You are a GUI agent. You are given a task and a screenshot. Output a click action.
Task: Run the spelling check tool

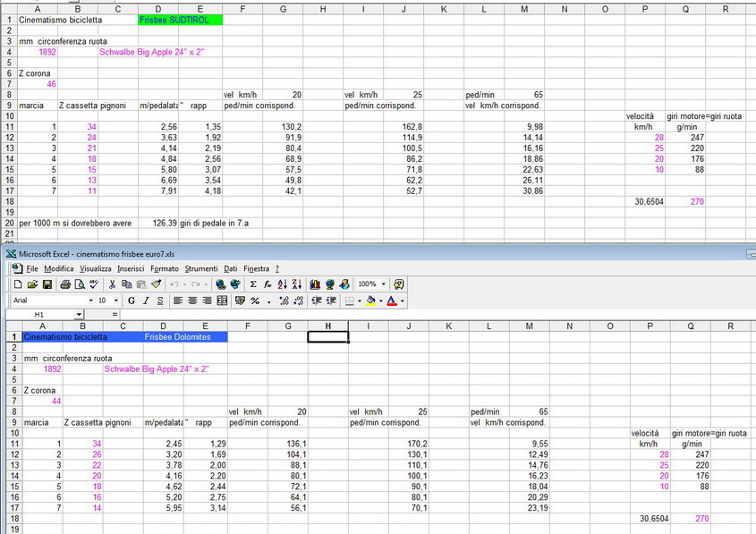[x=94, y=284]
